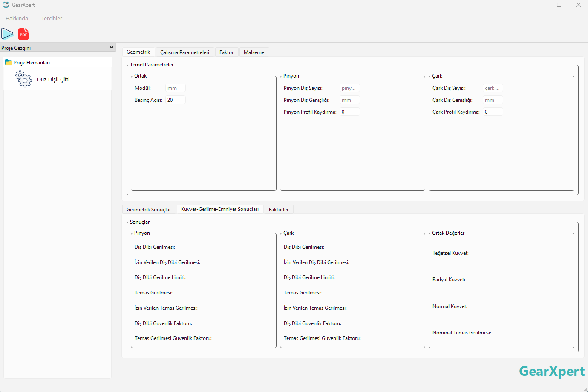Open the Malzeme tab

pyautogui.click(x=254, y=52)
